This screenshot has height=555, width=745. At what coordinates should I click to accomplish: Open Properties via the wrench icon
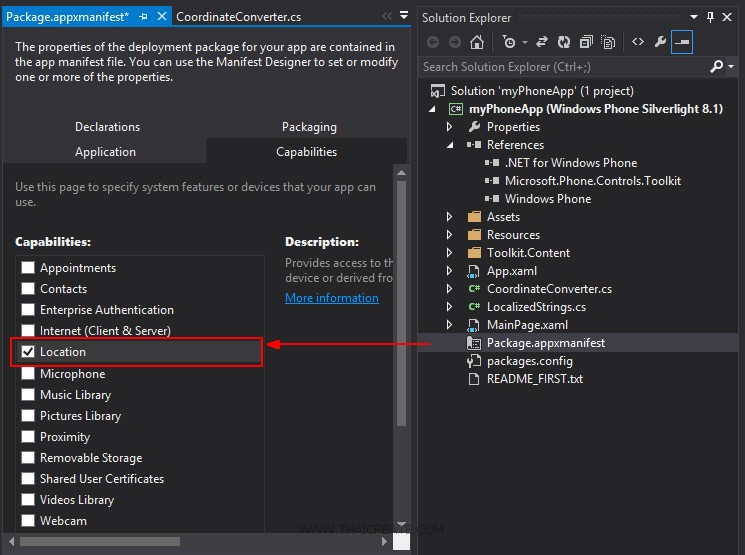660,42
